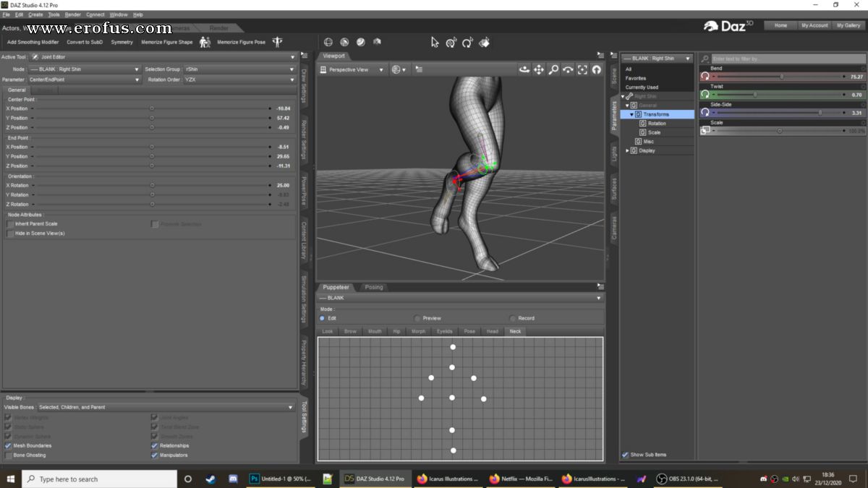Screen dimensions: 868x488
Task: Click the Memorize Figure Pose figure icon
Action: pyautogui.click(x=277, y=42)
